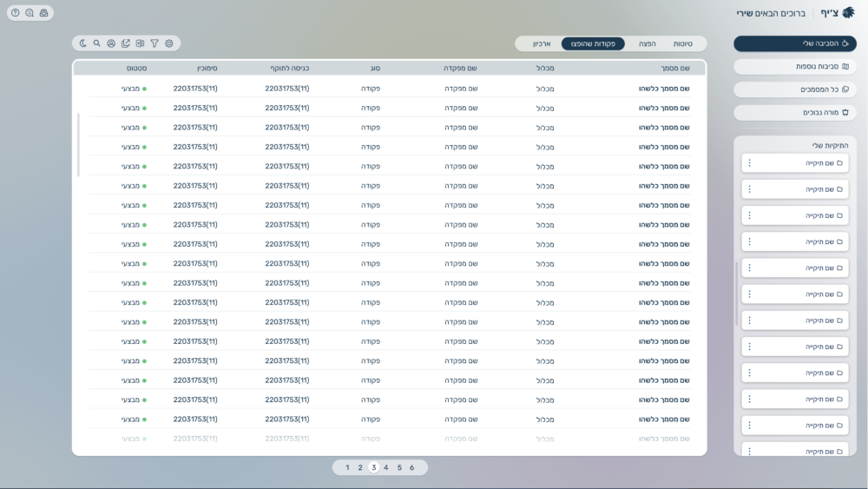Sort by the שם מסמך column header
Screen dimensions: 868x489
click(x=675, y=68)
